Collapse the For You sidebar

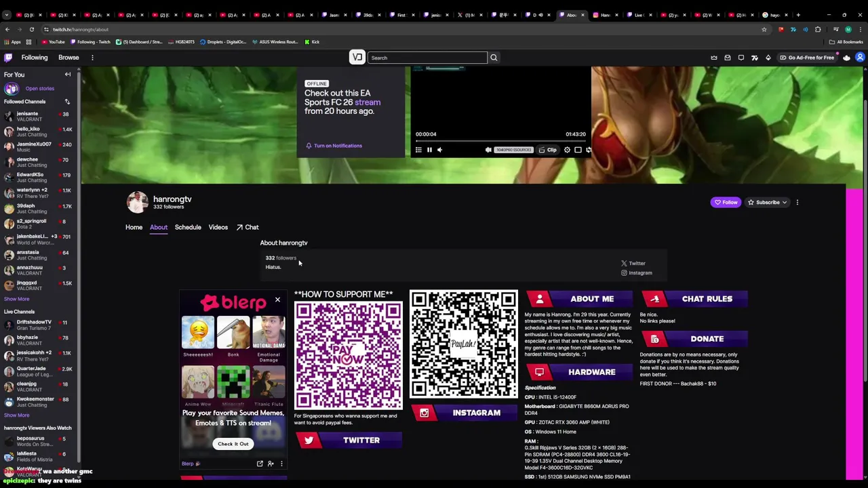[68, 75]
